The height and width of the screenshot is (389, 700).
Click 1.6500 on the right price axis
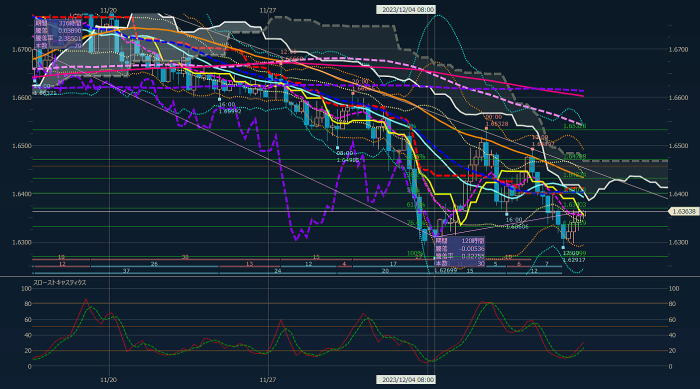pyautogui.click(x=678, y=146)
